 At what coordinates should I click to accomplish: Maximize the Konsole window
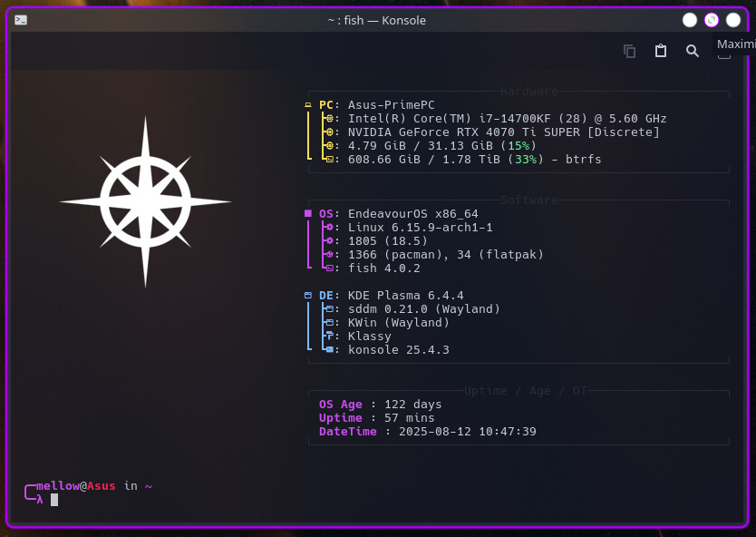[712, 20]
